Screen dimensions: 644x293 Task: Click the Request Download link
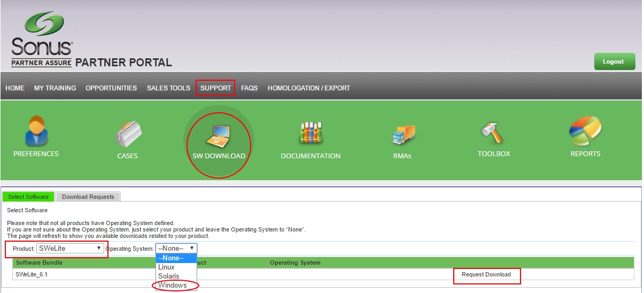pyautogui.click(x=486, y=275)
